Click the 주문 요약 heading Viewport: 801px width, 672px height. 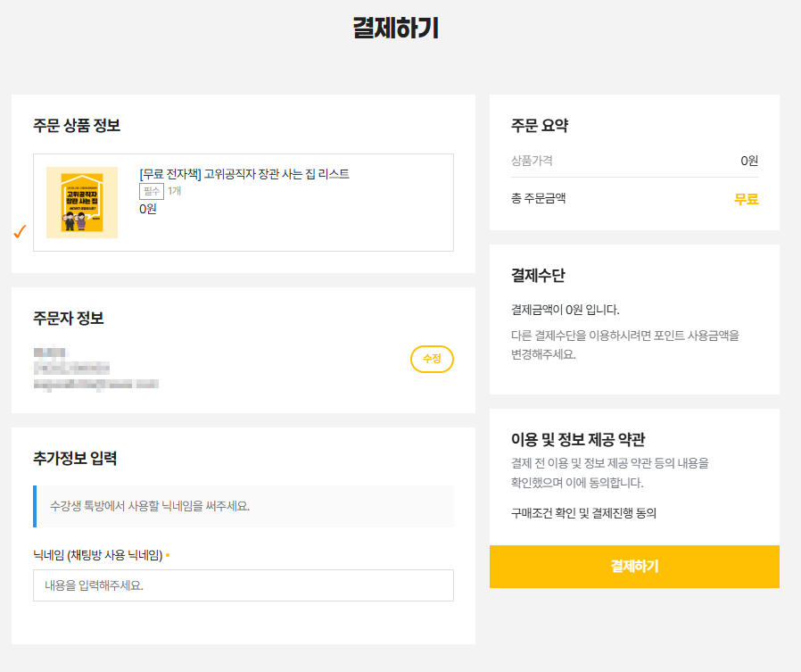pos(540,126)
